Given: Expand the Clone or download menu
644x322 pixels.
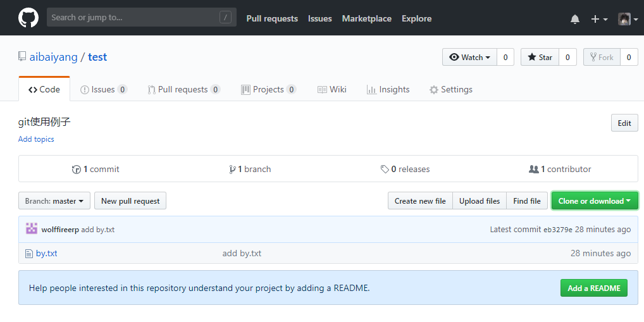Looking at the screenshot, I should (x=594, y=201).
